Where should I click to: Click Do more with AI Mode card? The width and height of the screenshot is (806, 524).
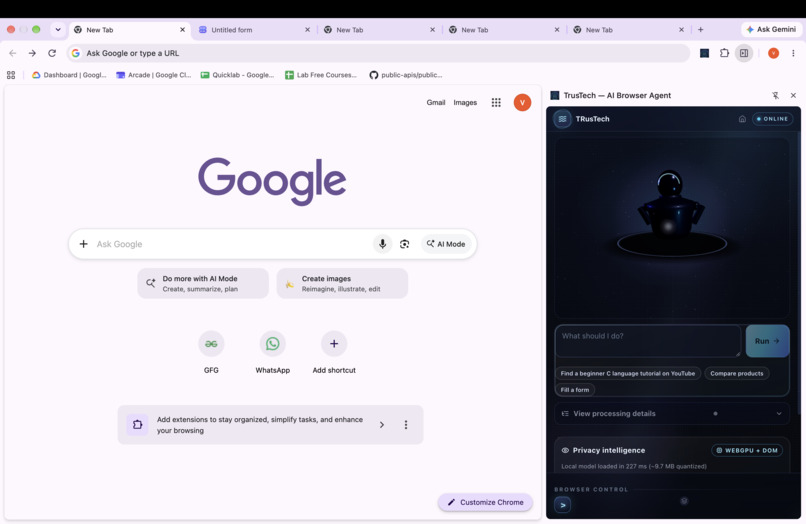[203, 283]
